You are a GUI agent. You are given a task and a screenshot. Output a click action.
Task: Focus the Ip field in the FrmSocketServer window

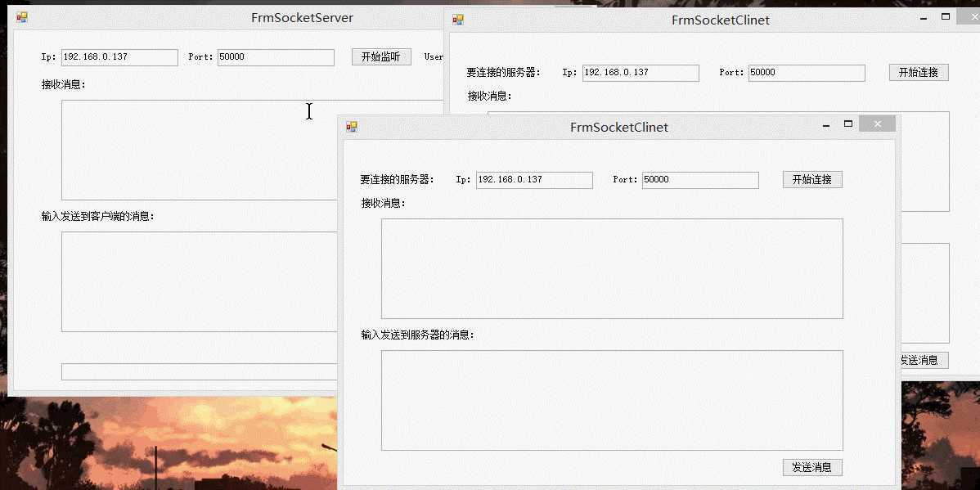coord(119,57)
